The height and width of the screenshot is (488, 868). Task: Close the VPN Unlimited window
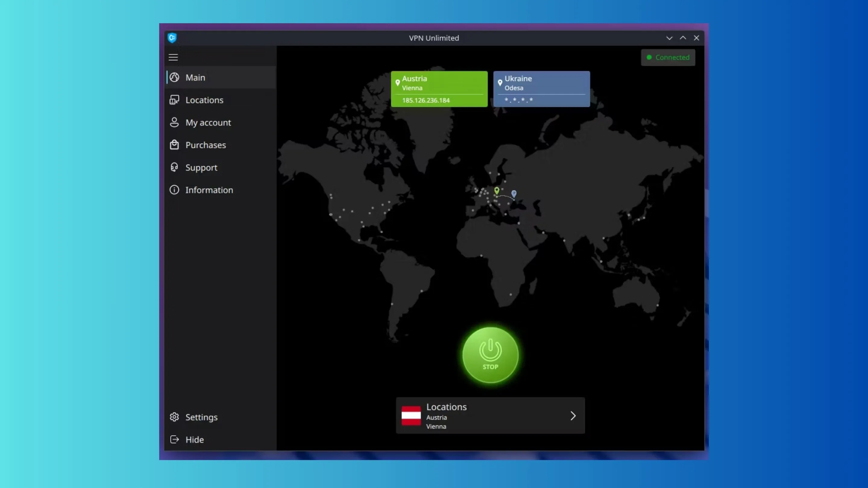pyautogui.click(x=697, y=38)
